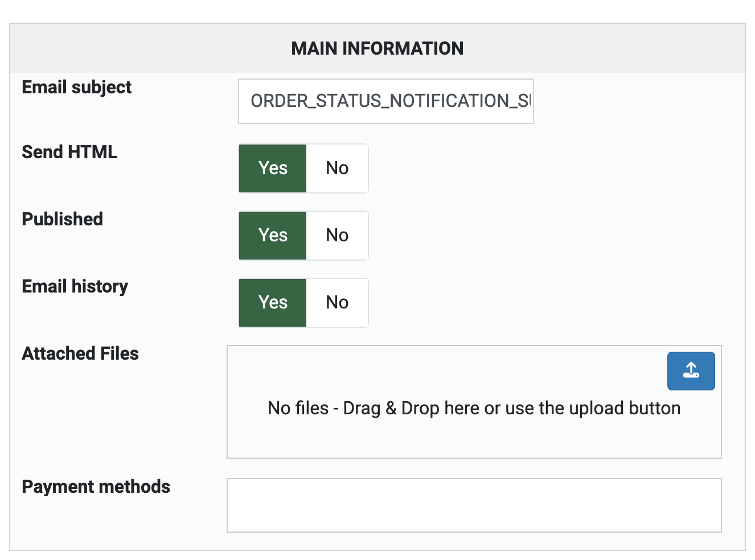The image size is (755, 560).
Task: Set Send HTML to No
Action: 337,168
